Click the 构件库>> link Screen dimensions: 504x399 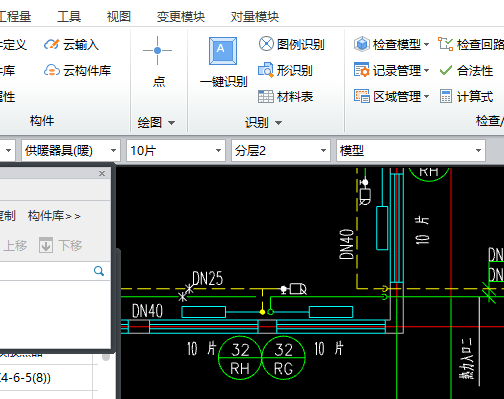[x=54, y=216]
